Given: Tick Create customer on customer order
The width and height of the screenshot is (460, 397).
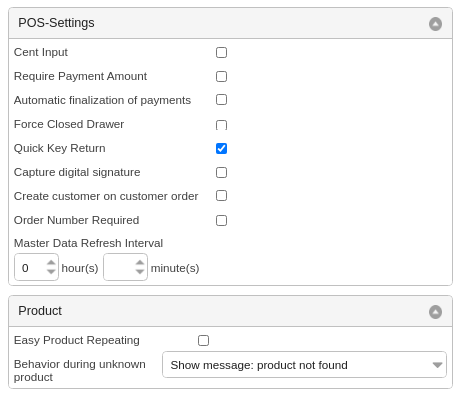Looking at the screenshot, I should (x=221, y=196).
